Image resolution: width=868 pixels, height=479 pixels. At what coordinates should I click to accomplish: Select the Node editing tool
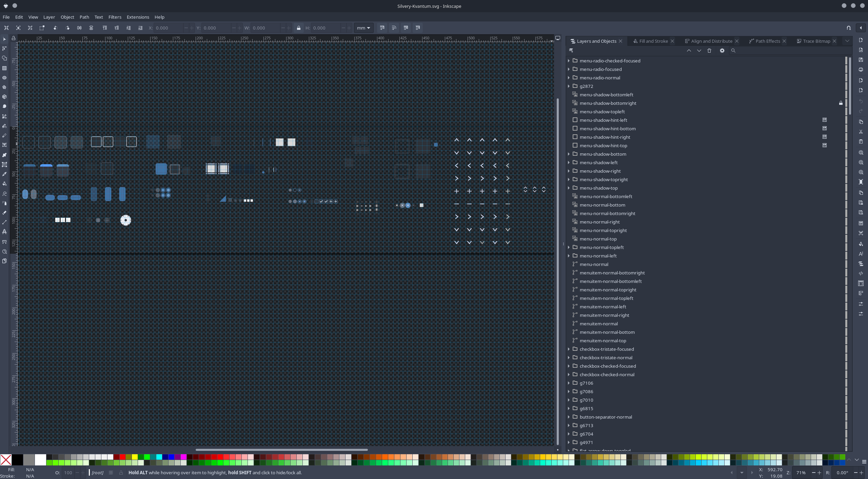4,49
